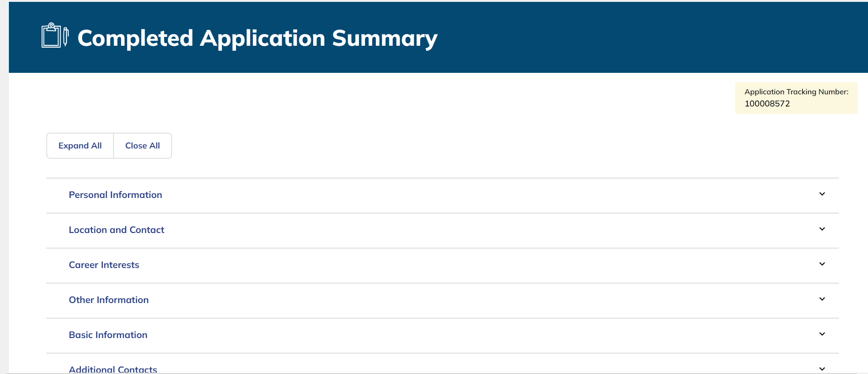Click the Additional Contacts chevron arrow
This screenshot has height=374, width=868.
pyautogui.click(x=822, y=369)
